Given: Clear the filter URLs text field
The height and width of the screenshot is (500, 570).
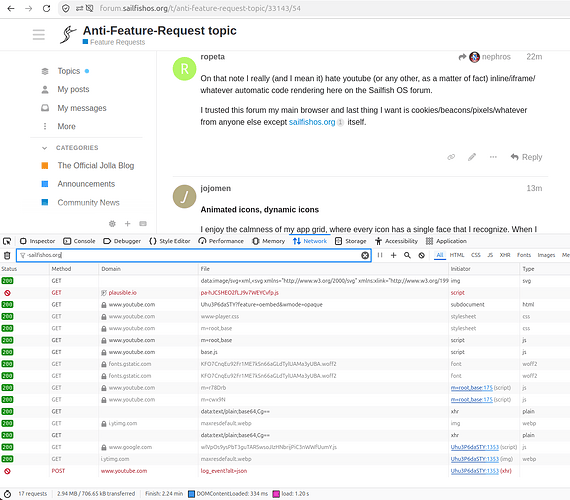Looking at the screenshot, I should click(x=365, y=255).
